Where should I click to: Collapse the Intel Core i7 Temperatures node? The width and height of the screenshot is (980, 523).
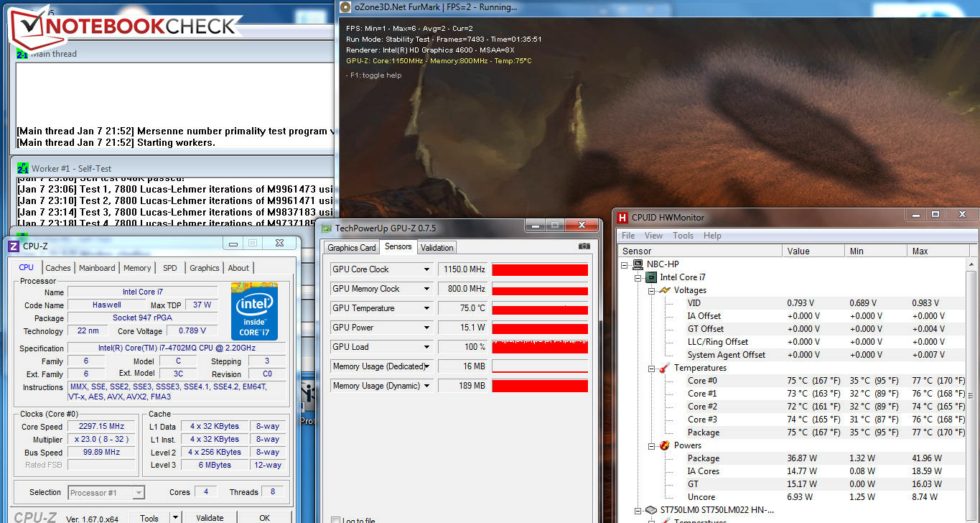pos(652,368)
